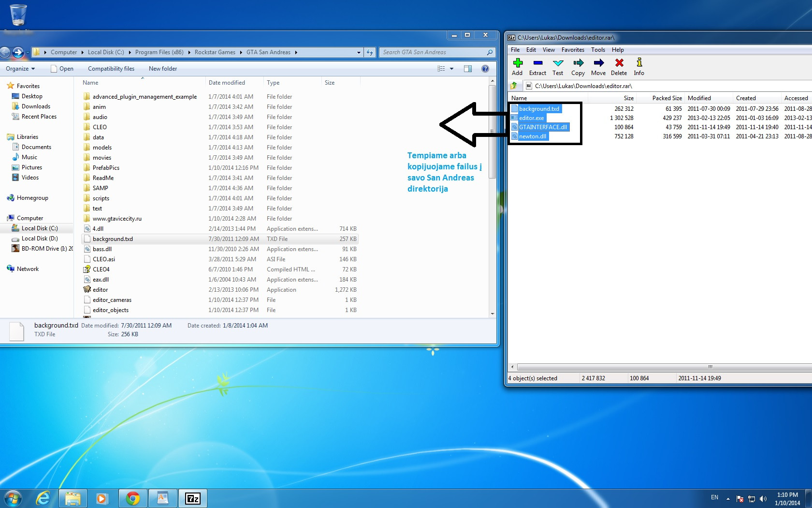Click the Open button in Explorer toolbar
This screenshot has height=508, width=812.
coord(62,69)
